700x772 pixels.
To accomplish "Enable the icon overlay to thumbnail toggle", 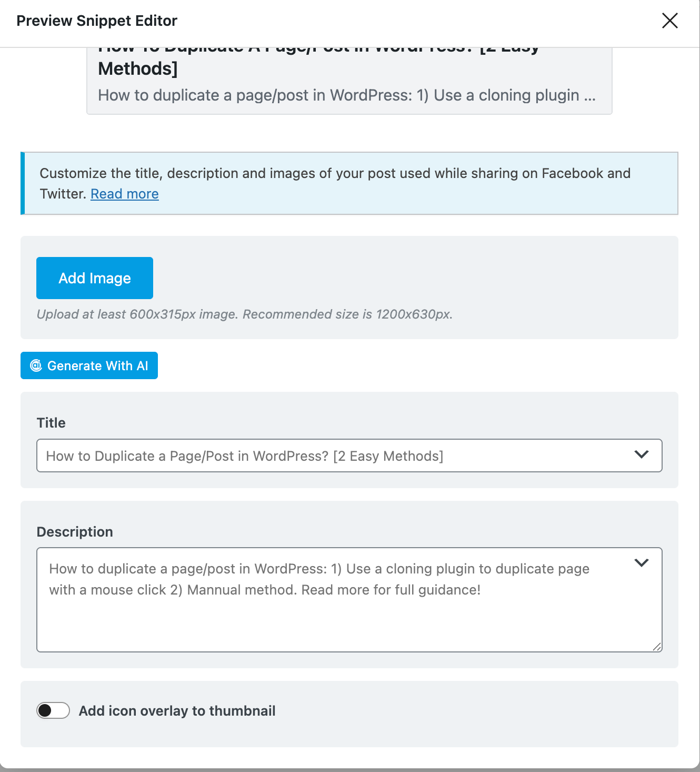I will click(53, 710).
